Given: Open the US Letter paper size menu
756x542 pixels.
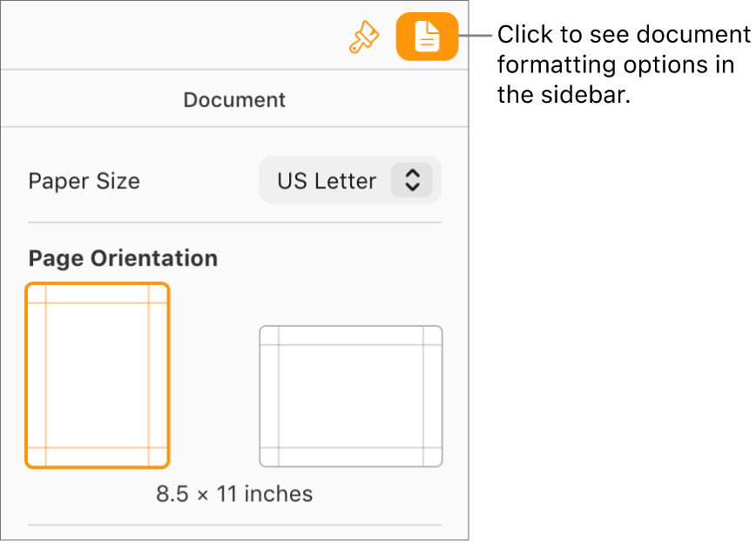Looking at the screenshot, I should tap(348, 180).
